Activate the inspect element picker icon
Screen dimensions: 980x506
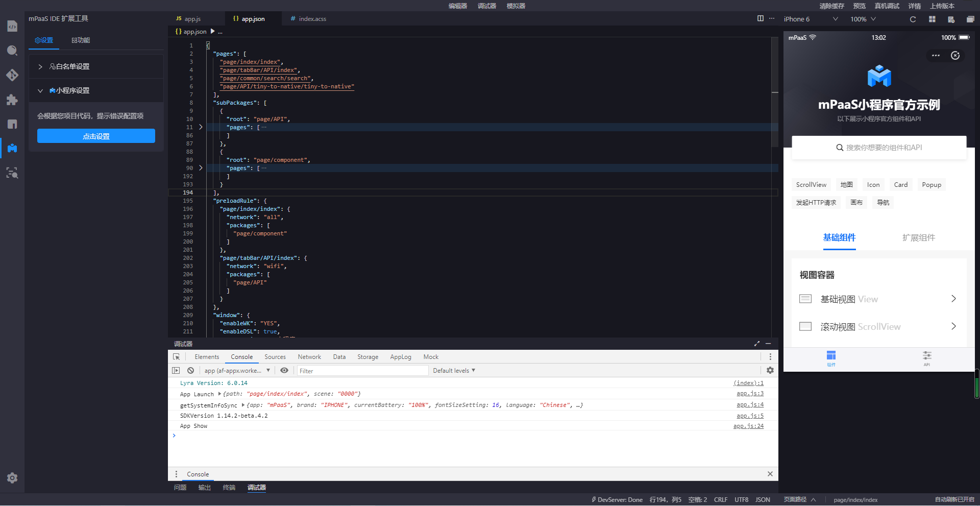(177, 357)
